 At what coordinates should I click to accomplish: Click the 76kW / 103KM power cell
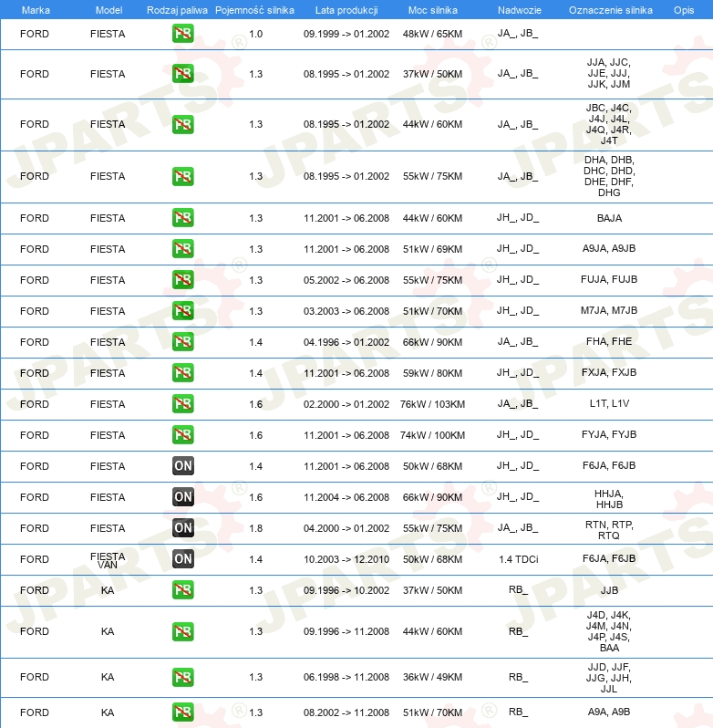(432, 404)
